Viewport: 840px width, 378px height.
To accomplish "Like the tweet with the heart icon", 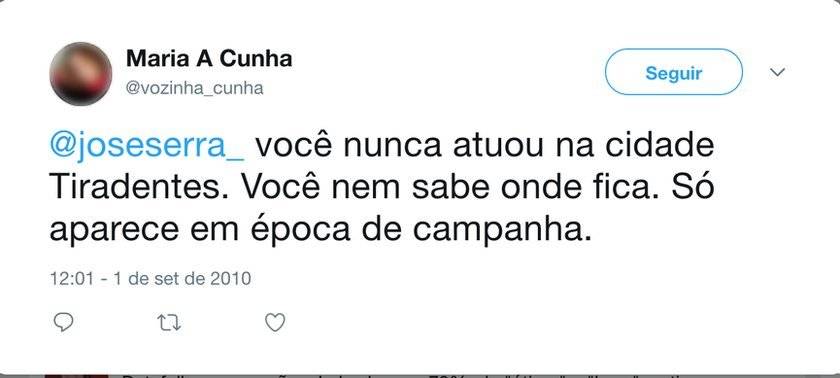I will [x=275, y=322].
